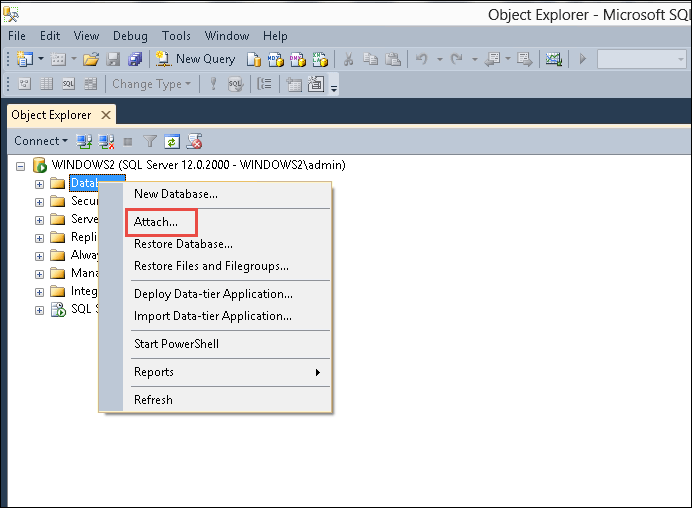Click the Add Group By icon
Screen dimensions: 692x508
pyautogui.click(x=264, y=84)
